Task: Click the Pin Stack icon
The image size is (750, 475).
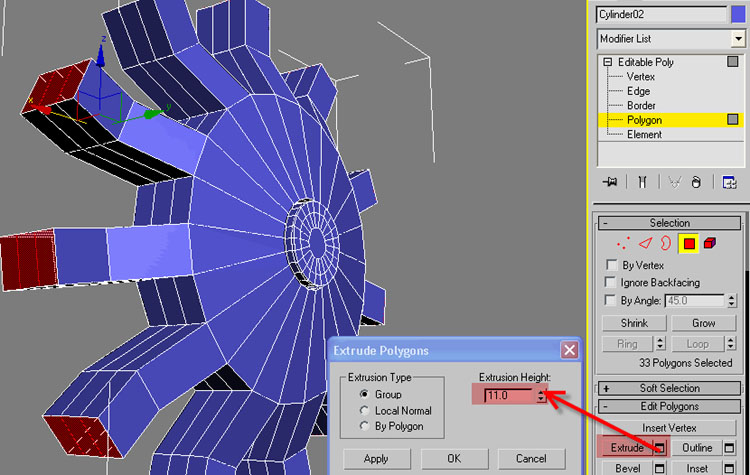Action: tap(609, 182)
